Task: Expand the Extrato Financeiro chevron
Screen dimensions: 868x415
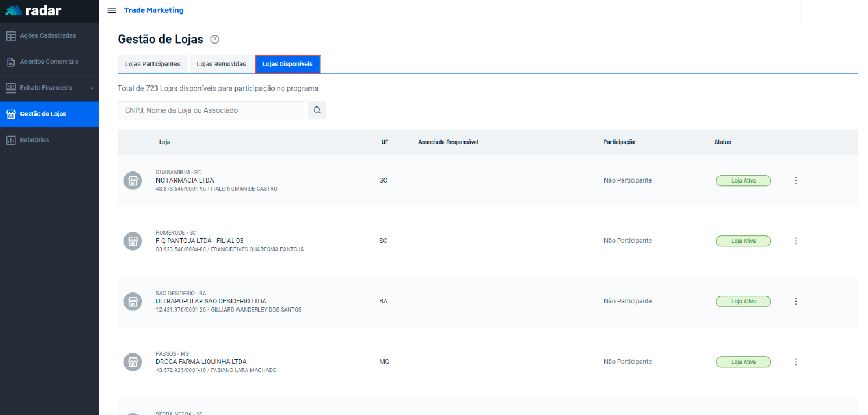Action: 92,88
